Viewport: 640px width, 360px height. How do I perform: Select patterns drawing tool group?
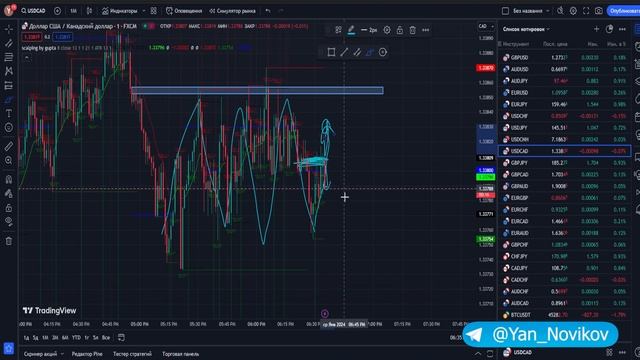[9, 71]
